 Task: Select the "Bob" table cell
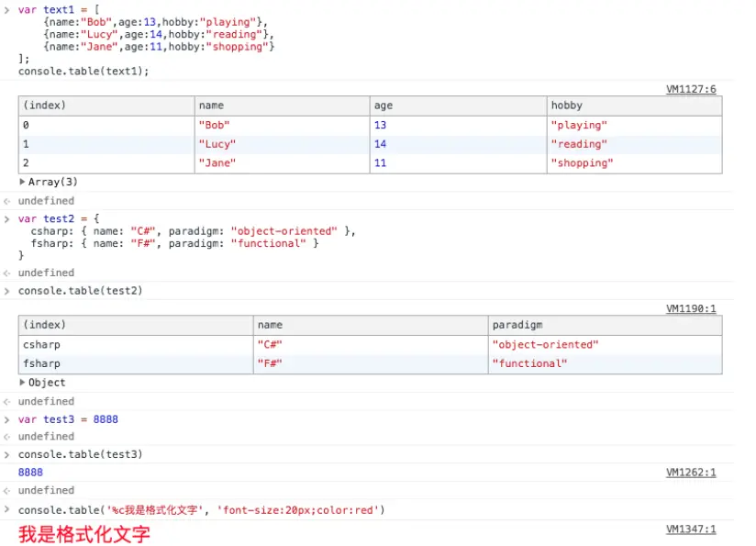[282, 126]
